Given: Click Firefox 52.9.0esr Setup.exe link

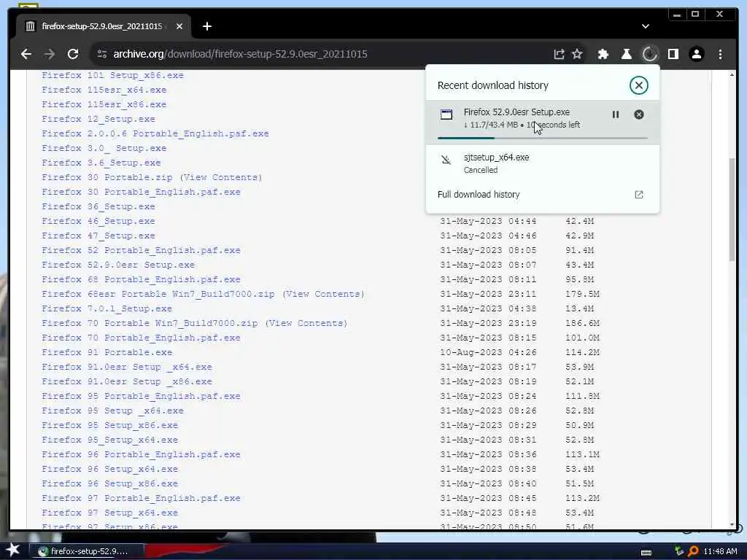Looking at the screenshot, I should pos(118,265).
